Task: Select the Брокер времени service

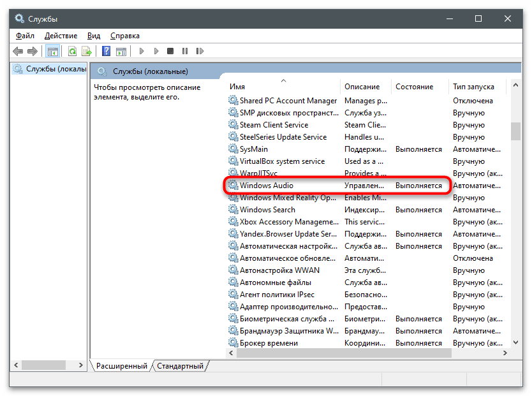Action: tap(366, 343)
